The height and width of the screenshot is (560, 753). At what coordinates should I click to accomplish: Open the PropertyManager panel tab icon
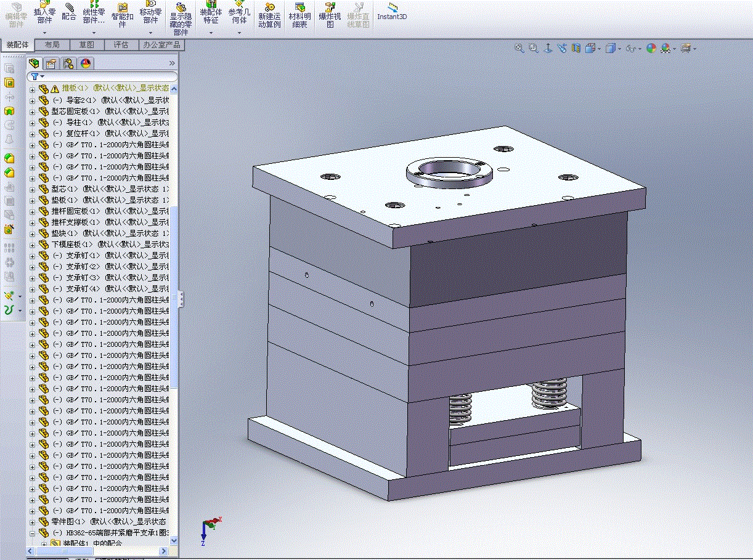pyautogui.click(x=52, y=63)
